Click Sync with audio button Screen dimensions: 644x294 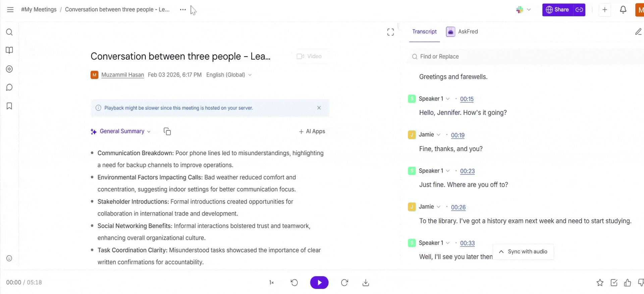[523, 252]
